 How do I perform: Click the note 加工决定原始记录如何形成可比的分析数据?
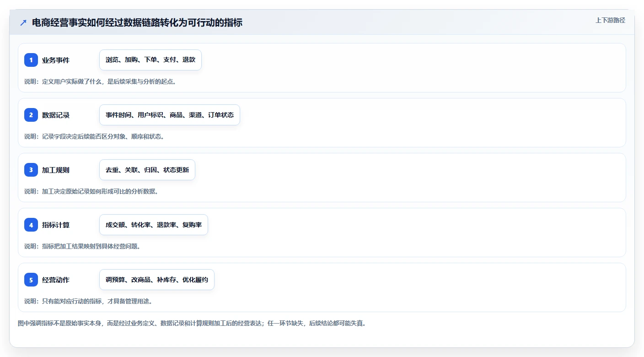point(91,191)
